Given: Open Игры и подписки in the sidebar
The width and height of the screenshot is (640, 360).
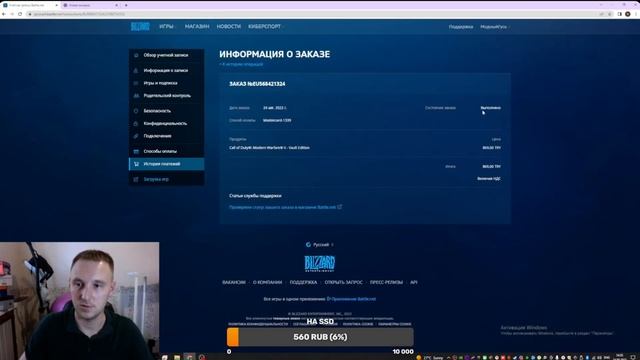Looking at the screenshot, I should click(167, 83).
